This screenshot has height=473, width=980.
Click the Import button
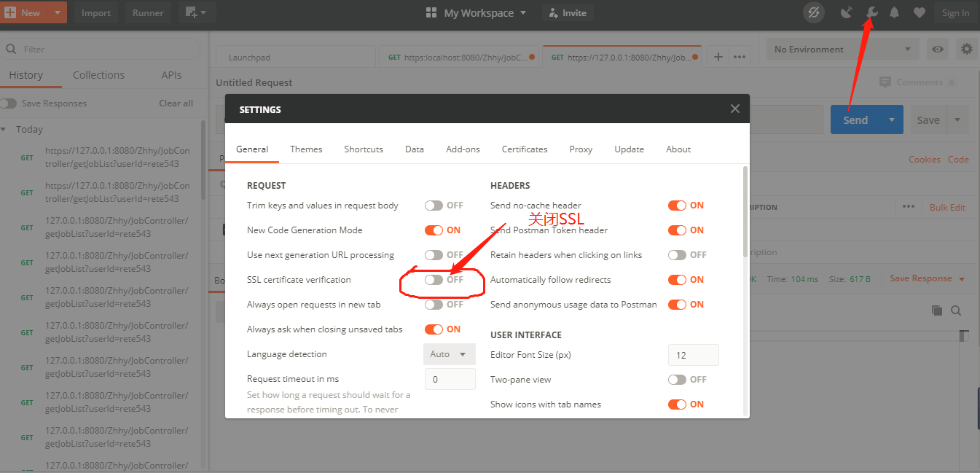96,12
